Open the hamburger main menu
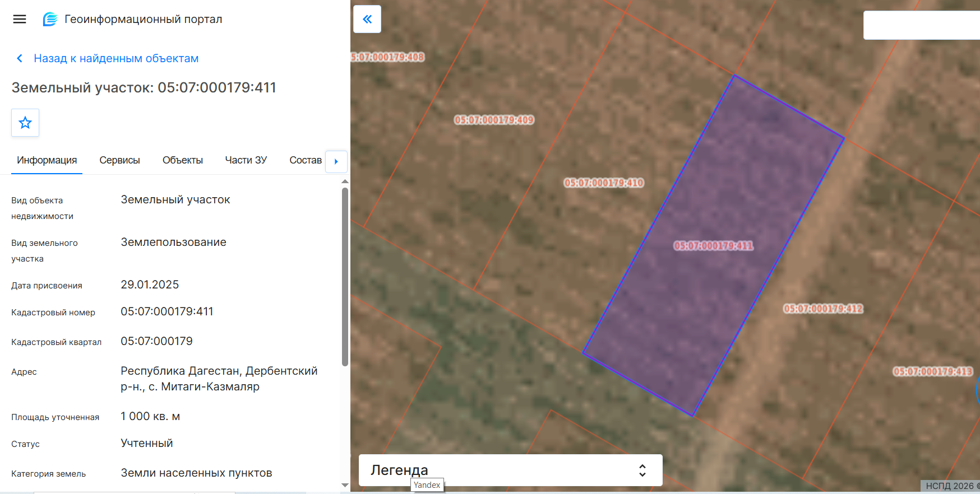This screenshot has width=980, height=494. pos(20,19)
